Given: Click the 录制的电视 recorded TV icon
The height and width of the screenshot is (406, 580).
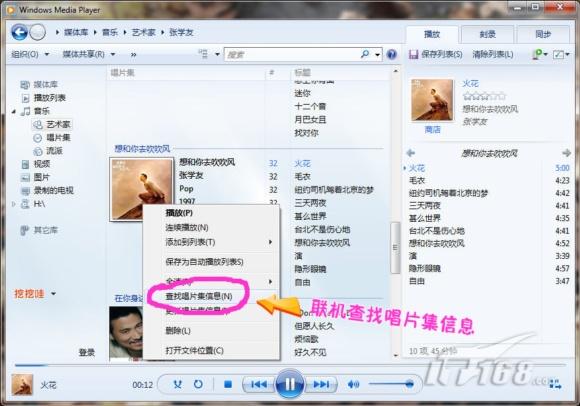Looking at the screenshot, I should click(25, 191).
